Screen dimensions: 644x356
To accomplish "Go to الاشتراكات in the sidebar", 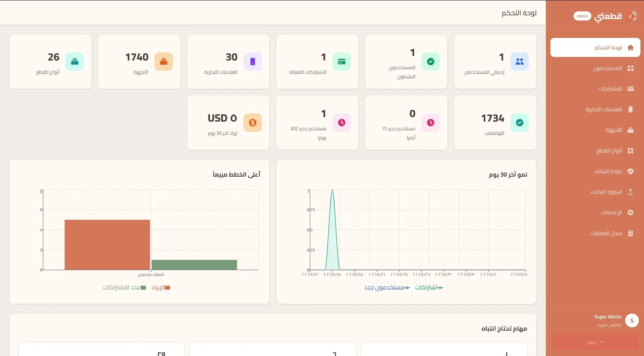I will [595, 89].
